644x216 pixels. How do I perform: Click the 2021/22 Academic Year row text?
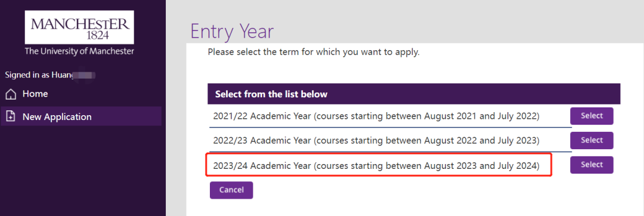pyautogui.click(x=376, y=116)
